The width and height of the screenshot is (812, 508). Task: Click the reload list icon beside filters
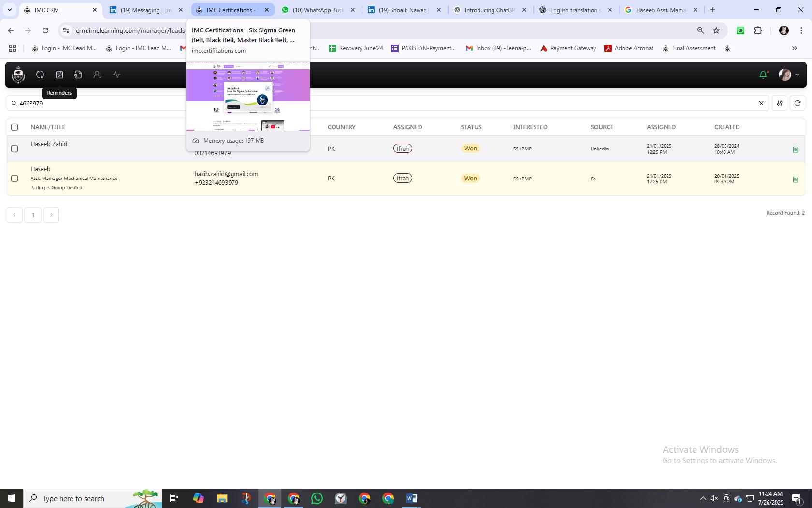pyautogui.click(x=797, y=103)
